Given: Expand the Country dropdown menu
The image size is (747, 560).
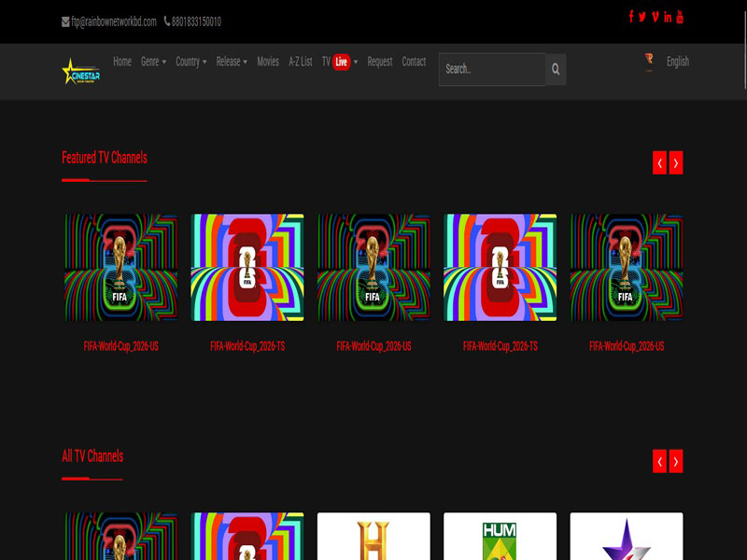Looking at the screenshot, I should [x=191, y=62].
